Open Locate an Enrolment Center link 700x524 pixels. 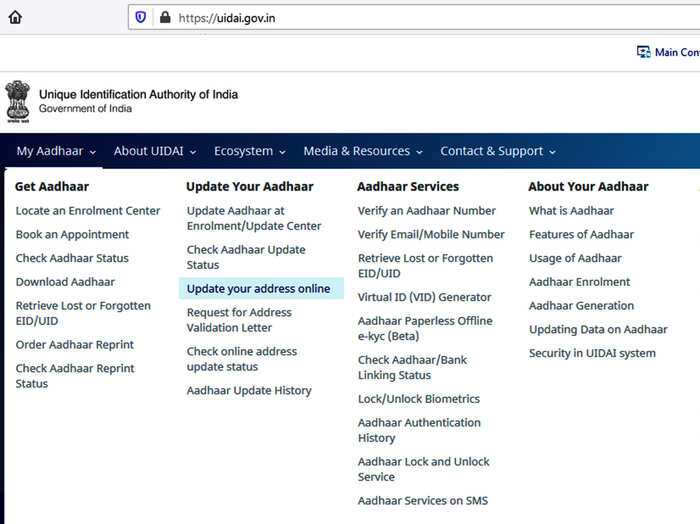tap(88, 211)
